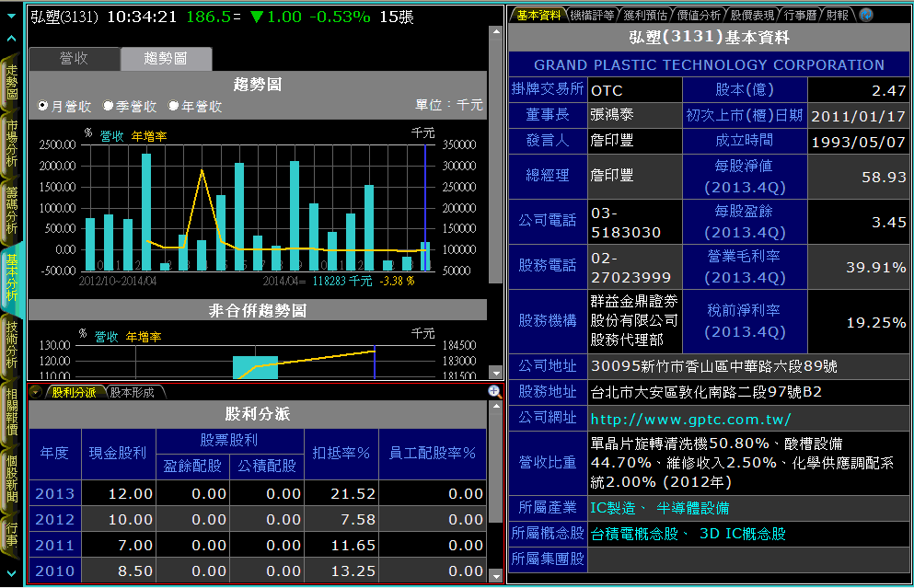Click the 2013 year row in dividend table
The image size is (914, 588).
[258, 493]
